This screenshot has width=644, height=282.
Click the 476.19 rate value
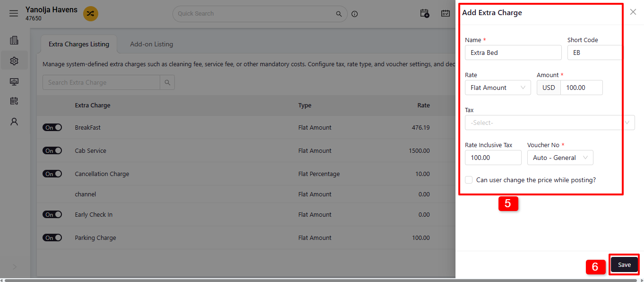point(421,127)
